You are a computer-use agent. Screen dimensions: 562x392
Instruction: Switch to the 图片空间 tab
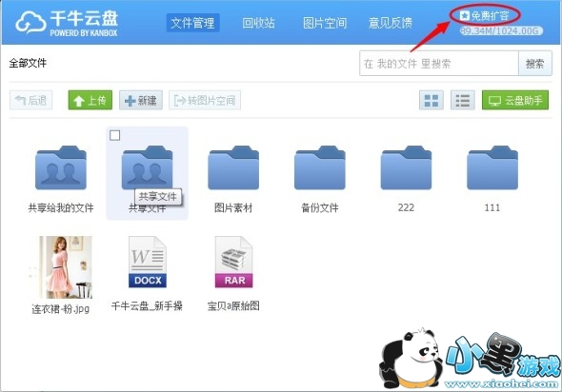(x=325, y=23)
